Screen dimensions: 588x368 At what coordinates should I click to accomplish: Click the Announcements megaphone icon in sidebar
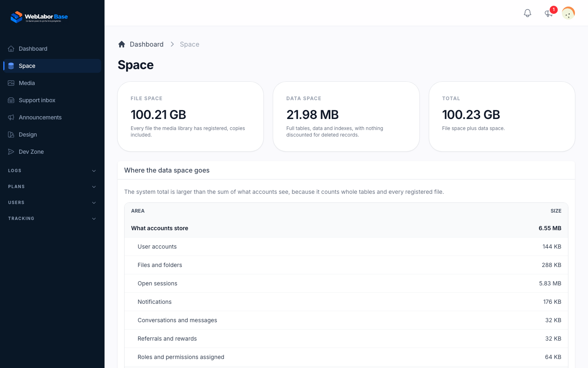[x=11, y=117]
